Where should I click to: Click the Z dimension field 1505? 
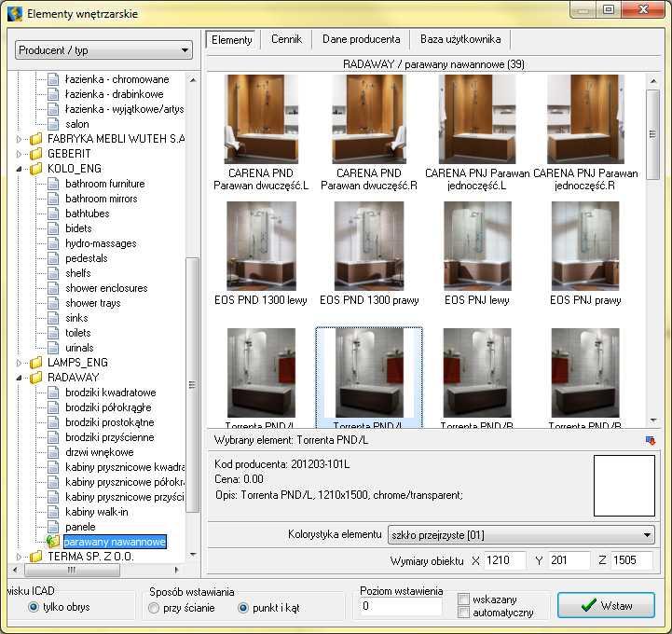(632, 560)
